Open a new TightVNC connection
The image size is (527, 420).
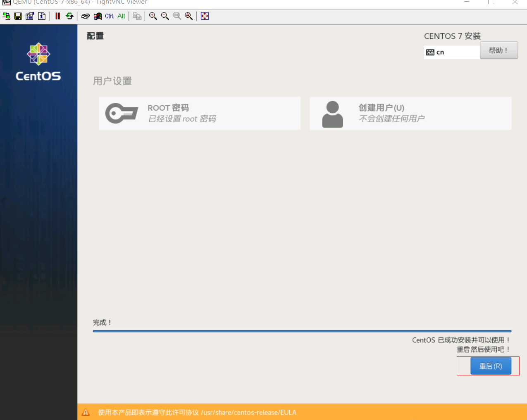coord(6,16)
